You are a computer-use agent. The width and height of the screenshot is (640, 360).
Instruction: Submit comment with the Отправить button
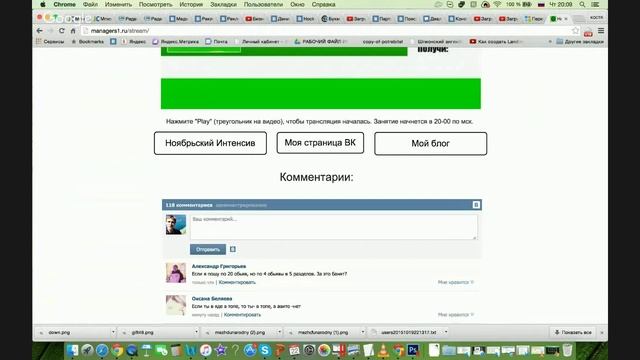tap(208, 249)
